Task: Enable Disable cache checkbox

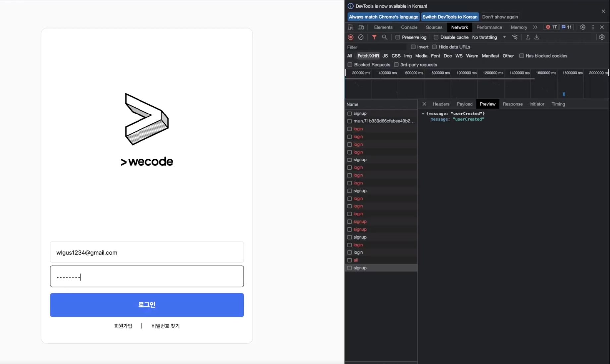Action: (x=436, y=37)
